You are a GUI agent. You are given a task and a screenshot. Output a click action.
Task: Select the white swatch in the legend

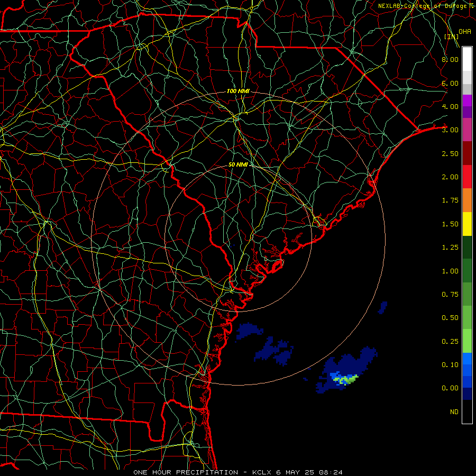point(467,59)
